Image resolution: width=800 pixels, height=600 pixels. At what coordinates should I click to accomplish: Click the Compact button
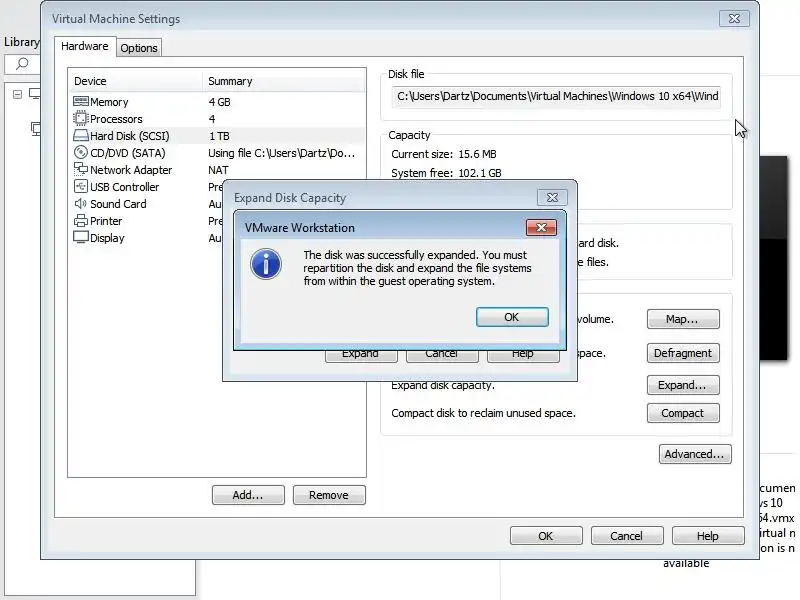(x=683, y=413)
